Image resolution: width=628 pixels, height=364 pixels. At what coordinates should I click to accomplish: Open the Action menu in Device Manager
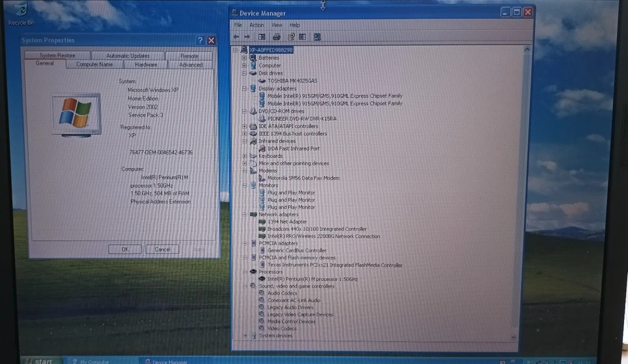pos(256,25)
